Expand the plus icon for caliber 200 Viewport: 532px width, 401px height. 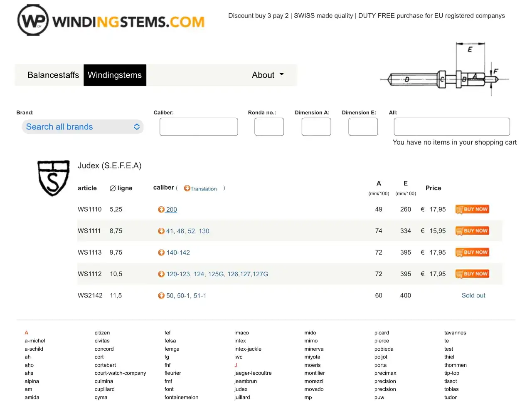161,210
